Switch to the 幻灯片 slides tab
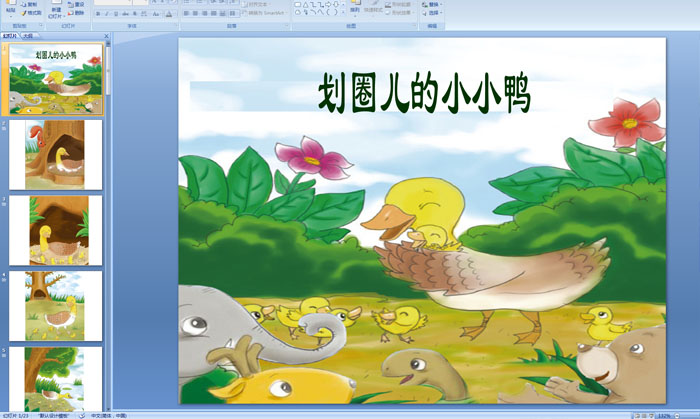Screen dimensions: 700x419 pos(9,36)
